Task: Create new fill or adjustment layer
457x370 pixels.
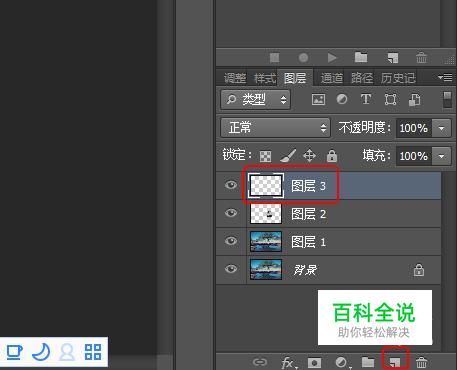Action: 343,362
